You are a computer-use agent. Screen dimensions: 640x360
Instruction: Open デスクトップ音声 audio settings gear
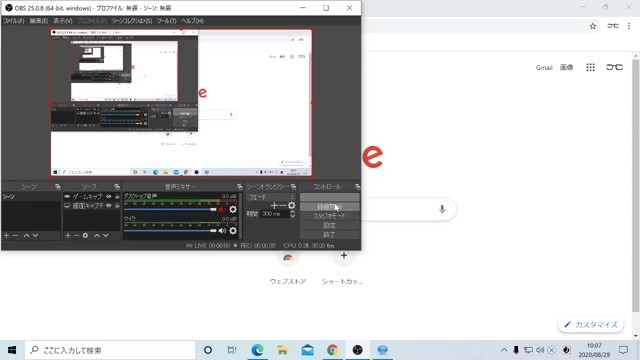(233, 209)
